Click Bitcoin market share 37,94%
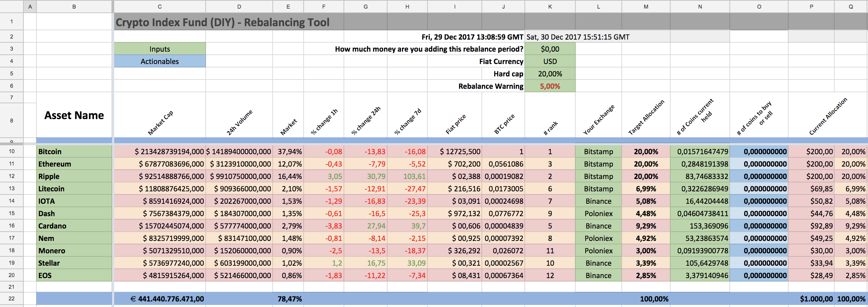The height and width of the screenshot is (307, 868). coord(288,151)
